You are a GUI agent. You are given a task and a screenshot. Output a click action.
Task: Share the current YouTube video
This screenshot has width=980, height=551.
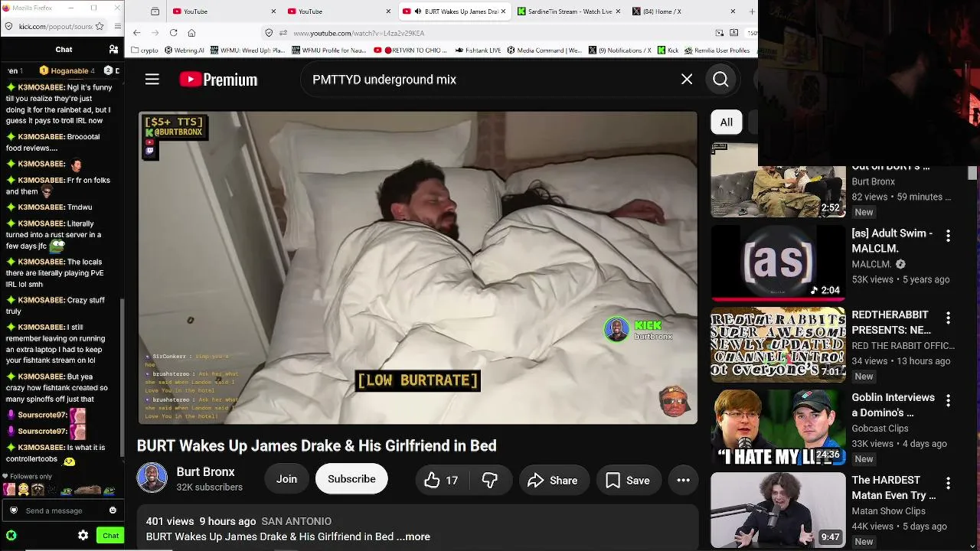[553, 480]
